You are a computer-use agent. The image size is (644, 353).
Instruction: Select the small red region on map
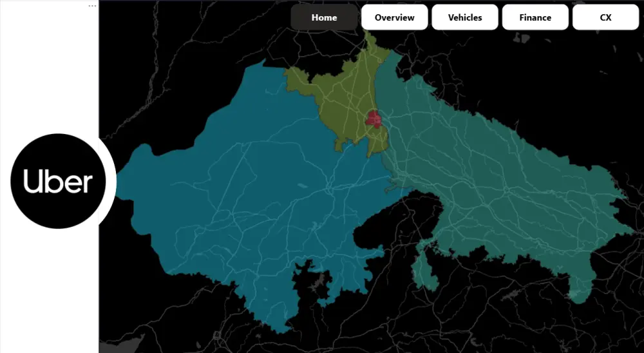[x=374, y=119]
